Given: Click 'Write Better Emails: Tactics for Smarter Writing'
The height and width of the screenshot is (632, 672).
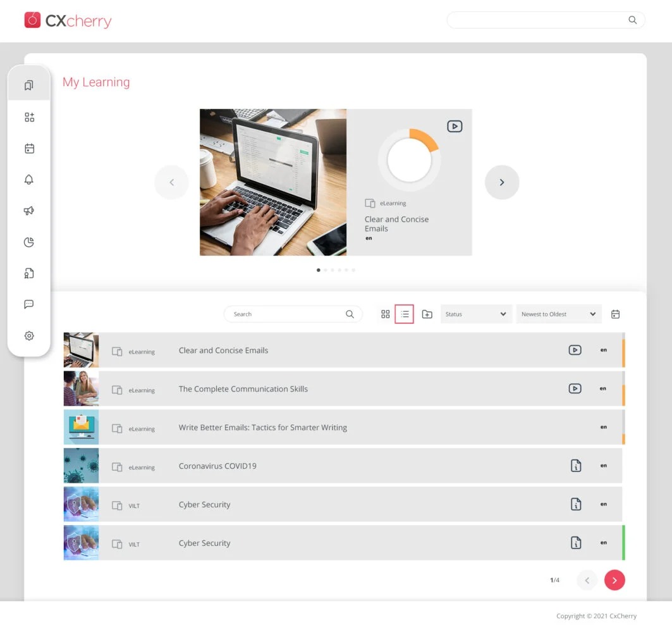Looking at the screenshot, I should [263, 428].
